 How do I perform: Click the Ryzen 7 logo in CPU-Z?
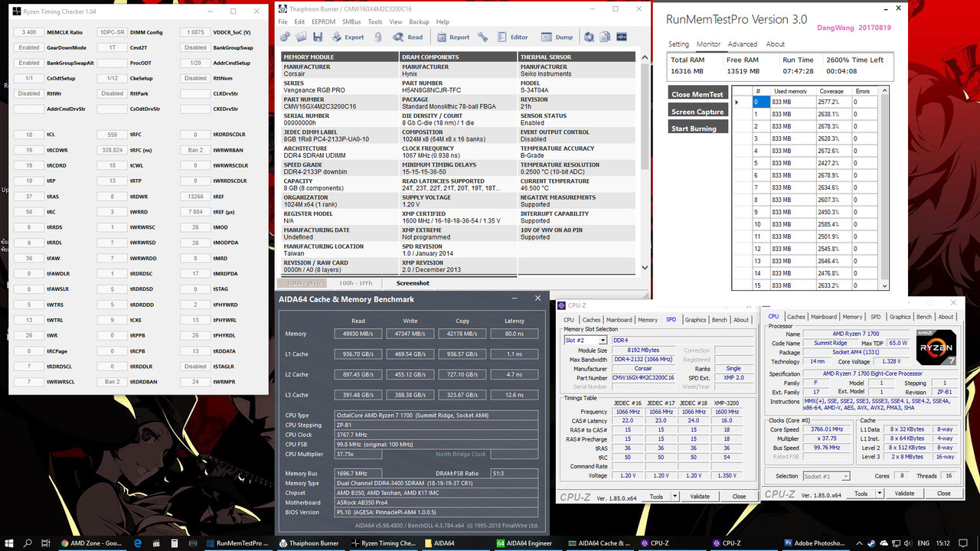(935, 349)
